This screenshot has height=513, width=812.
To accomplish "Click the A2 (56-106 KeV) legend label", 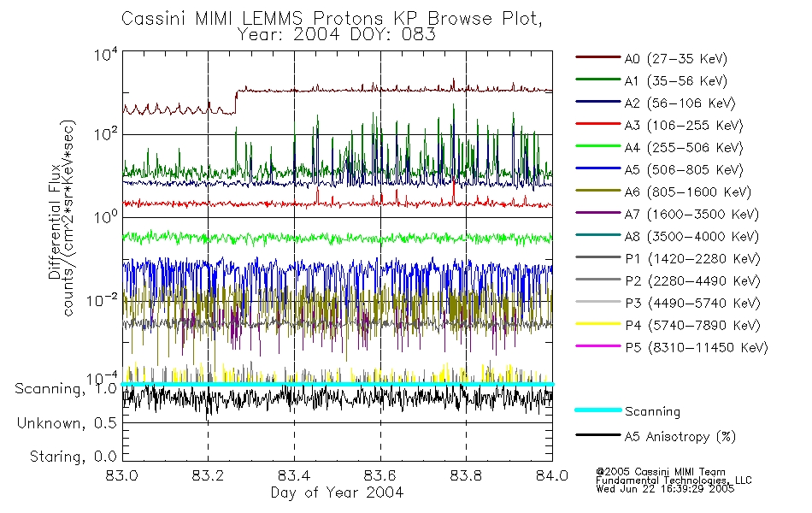I will pyautogui.click(x=680, y=103).
